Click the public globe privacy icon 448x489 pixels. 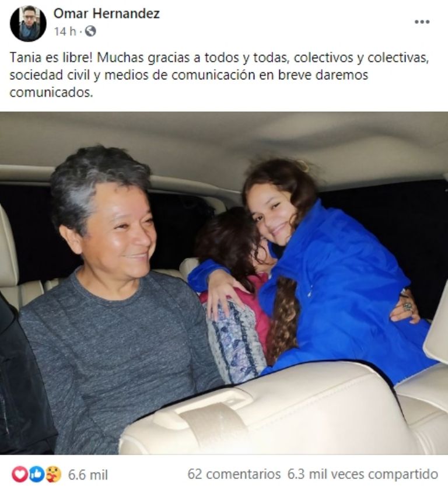tap(90, 31)
